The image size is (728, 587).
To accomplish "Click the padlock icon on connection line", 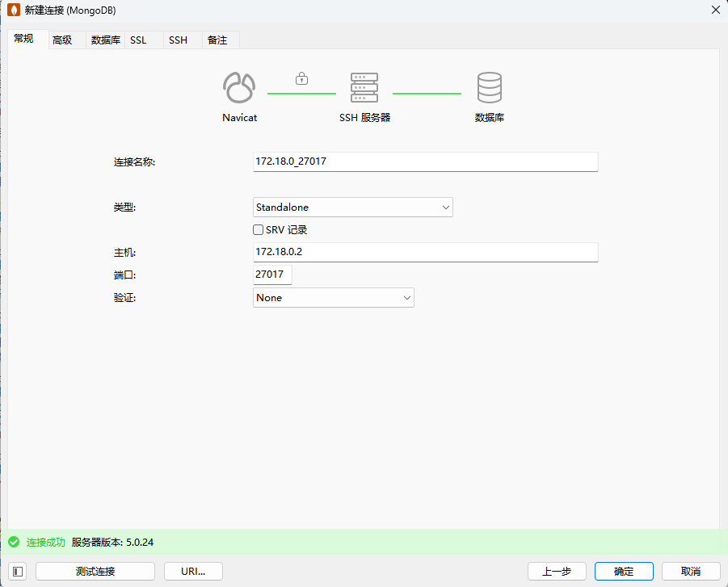I will (x=302, y=78).
